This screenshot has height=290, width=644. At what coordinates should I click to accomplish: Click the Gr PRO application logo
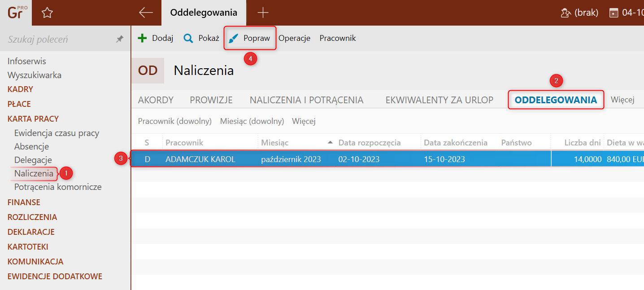17,12
